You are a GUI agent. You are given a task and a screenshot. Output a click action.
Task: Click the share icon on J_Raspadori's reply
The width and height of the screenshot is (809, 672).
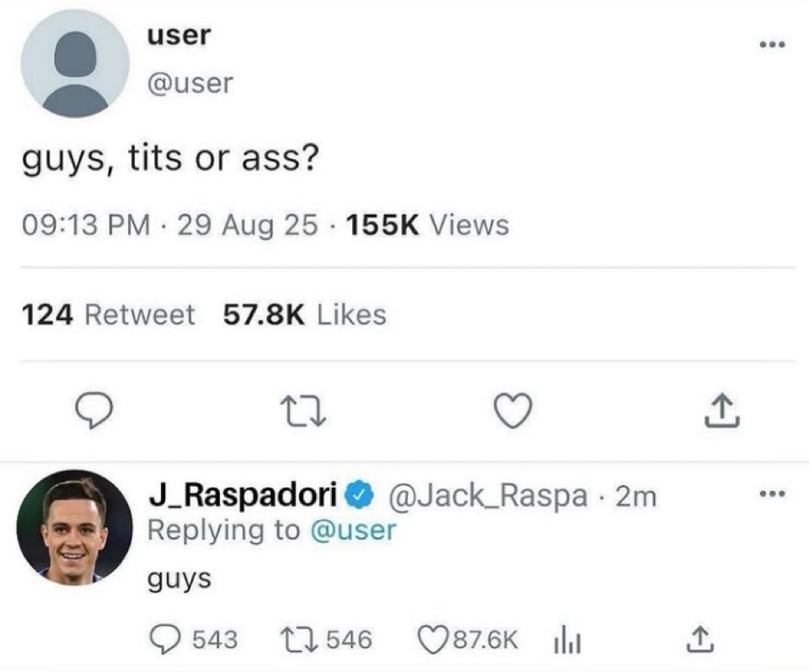700,639
